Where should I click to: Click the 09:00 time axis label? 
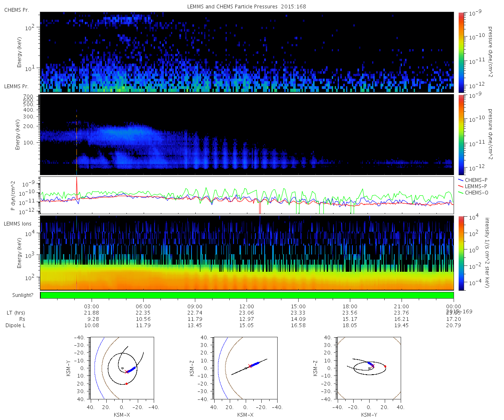(x=195, y=307)
